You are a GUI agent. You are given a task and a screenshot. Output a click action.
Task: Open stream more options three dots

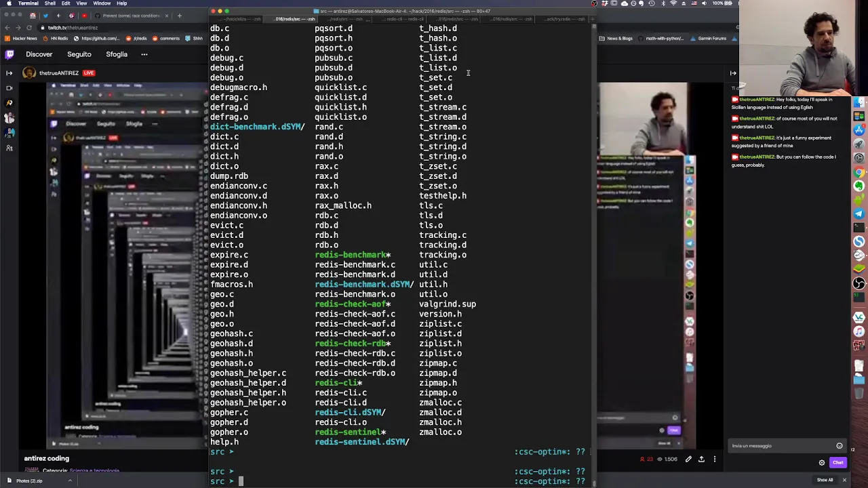pos(714,460)
